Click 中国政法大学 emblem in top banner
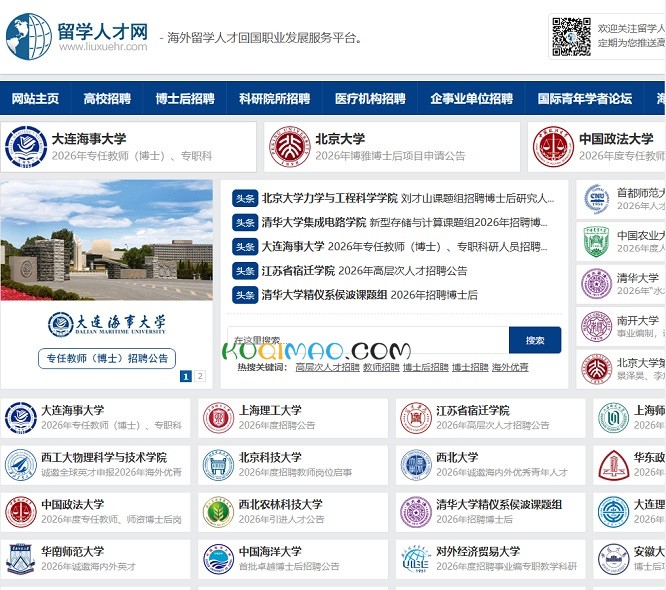The image size is (666, 590). point(553,147)
